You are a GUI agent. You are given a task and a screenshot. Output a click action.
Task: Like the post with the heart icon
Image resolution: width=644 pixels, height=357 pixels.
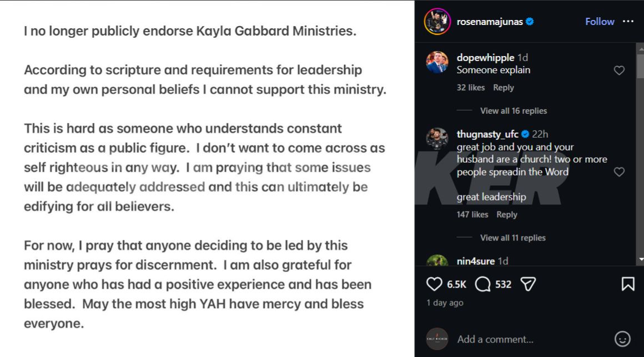click(434, 284)
